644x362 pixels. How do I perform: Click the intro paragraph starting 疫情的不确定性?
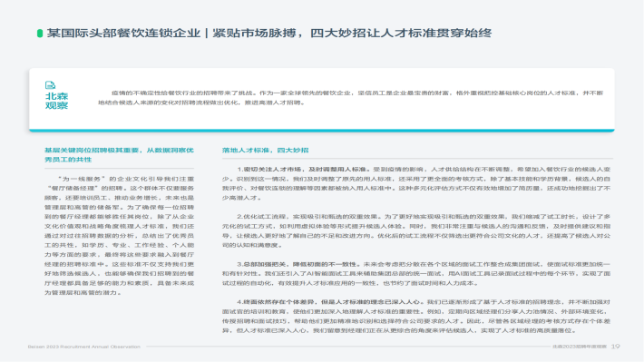[350, 98]
